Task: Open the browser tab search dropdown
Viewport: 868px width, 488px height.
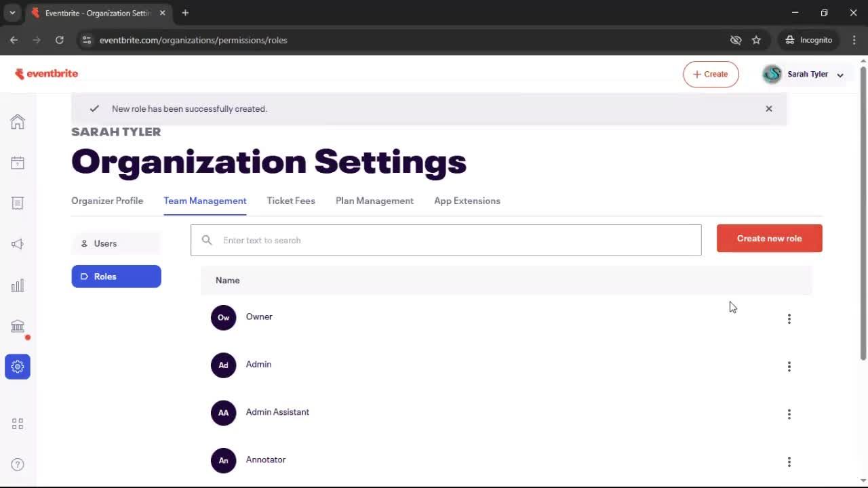Action: [12, 13]
